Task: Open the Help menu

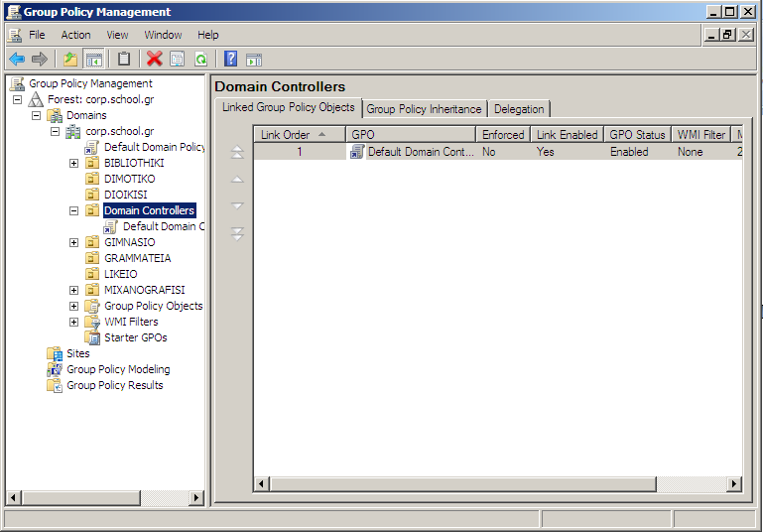Action: point(208,35)
